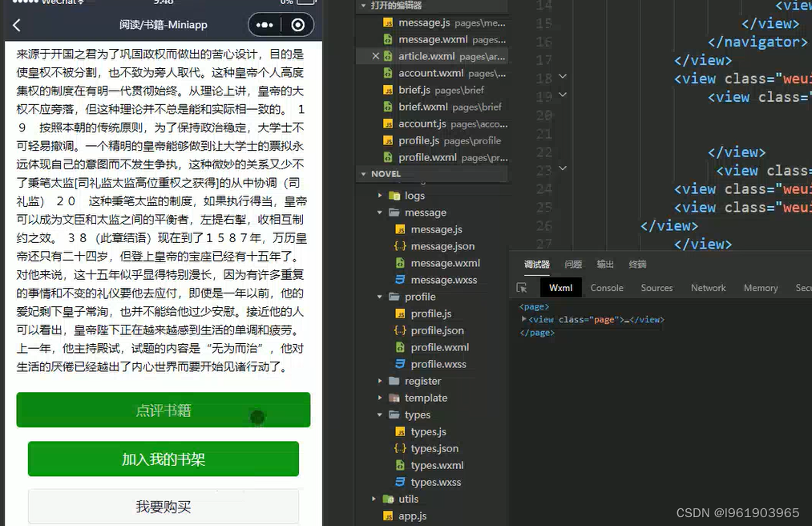This screenshot has width=812, height=526.
Task: Close the article.wxml open editor
Action: (376, 56)
